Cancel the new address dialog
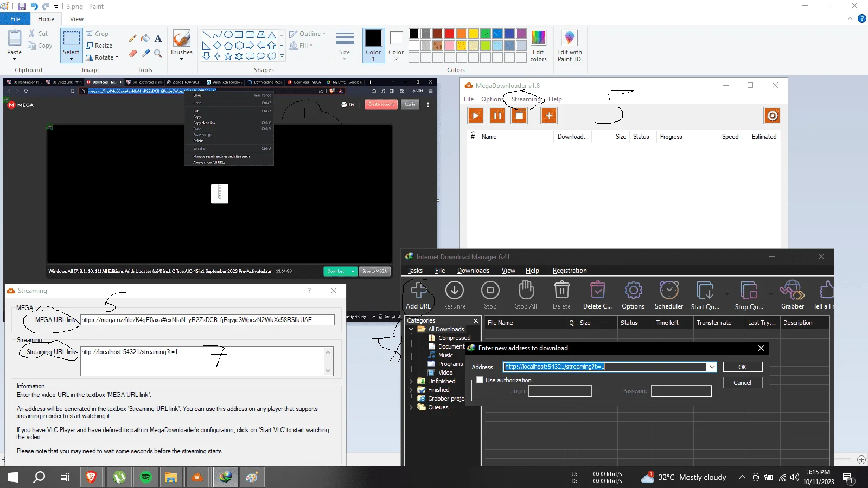 (x=742, y=383)
